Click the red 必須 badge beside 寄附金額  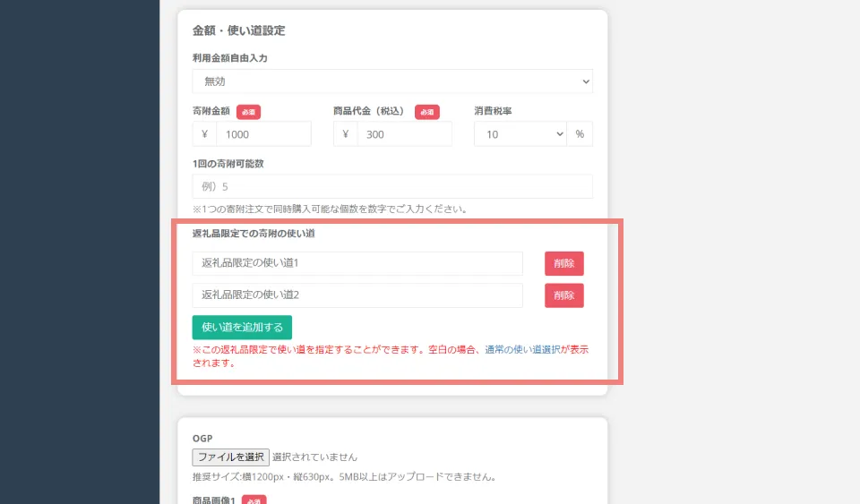pos(248,112)
